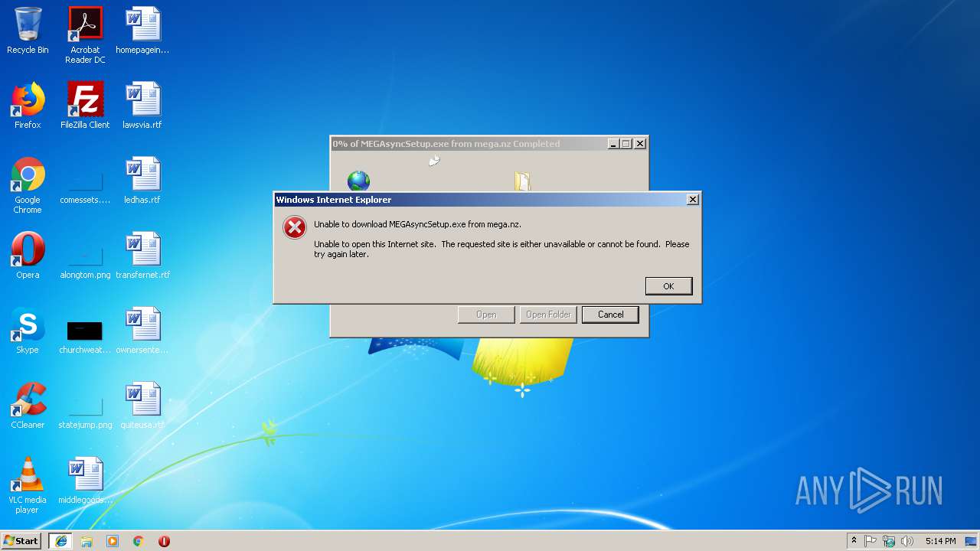Launch Windows Media Player from the taskbar

(x=113, y=541)
